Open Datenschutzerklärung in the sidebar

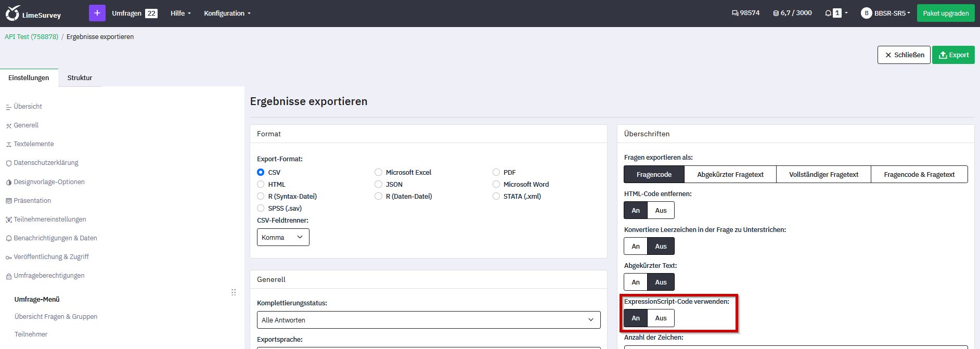(46, 163)
